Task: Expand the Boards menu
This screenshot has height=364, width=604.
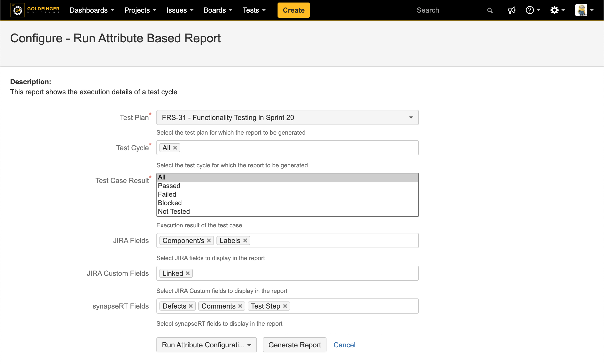Action: tap(218, 10)
